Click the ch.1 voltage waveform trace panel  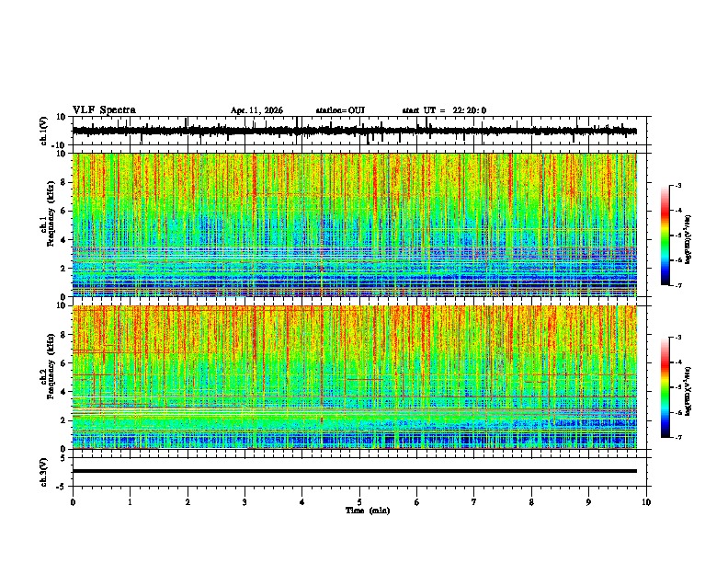click(361, 131)
